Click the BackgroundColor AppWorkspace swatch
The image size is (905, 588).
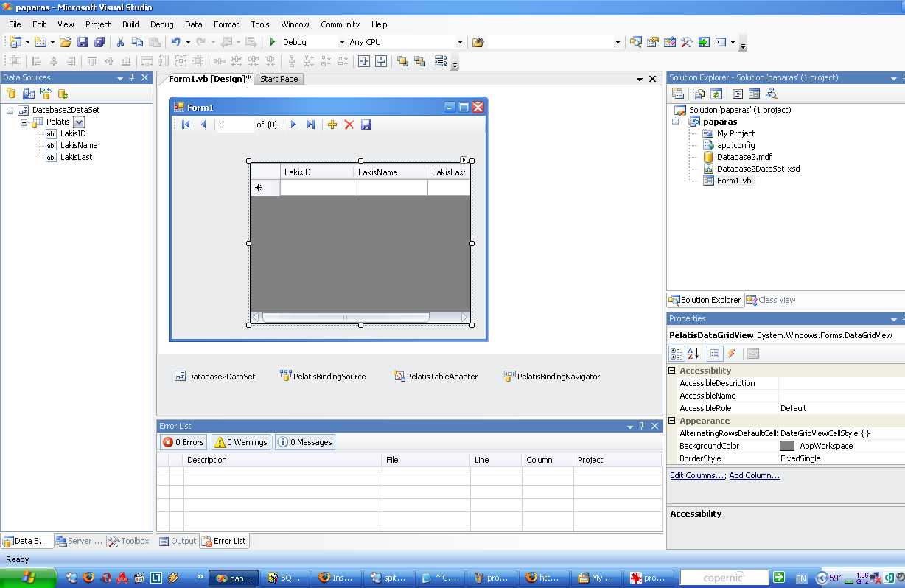click(x=787, y=446)
